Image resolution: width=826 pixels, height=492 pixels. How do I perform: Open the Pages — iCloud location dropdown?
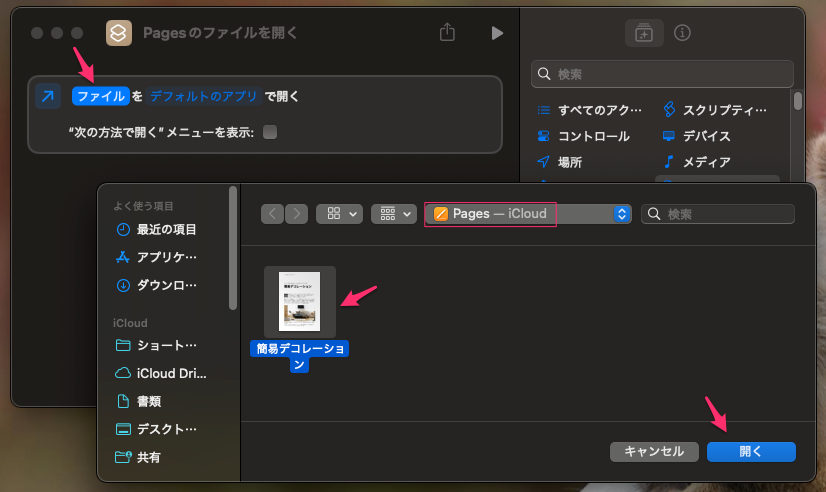click(528, 214)
